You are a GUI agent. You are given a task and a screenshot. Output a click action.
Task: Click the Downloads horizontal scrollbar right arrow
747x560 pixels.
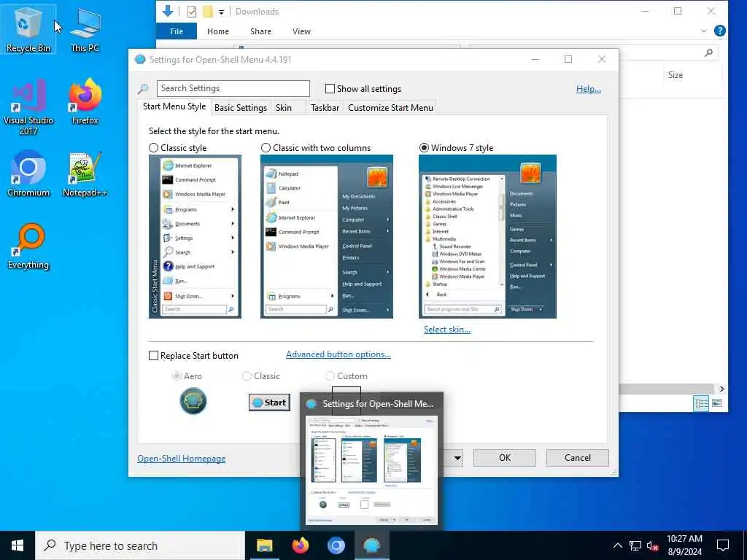(x=721, y=389)
